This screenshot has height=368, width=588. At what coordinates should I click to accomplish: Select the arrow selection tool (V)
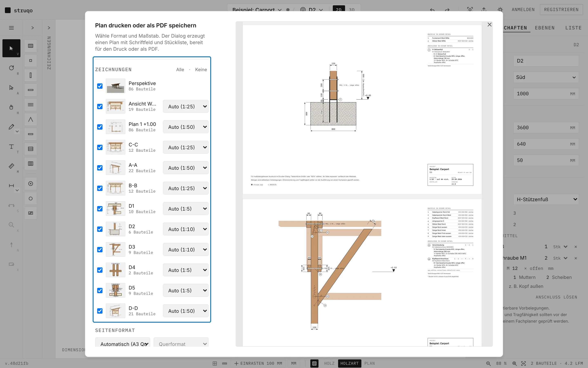click(x=11, y=48)
